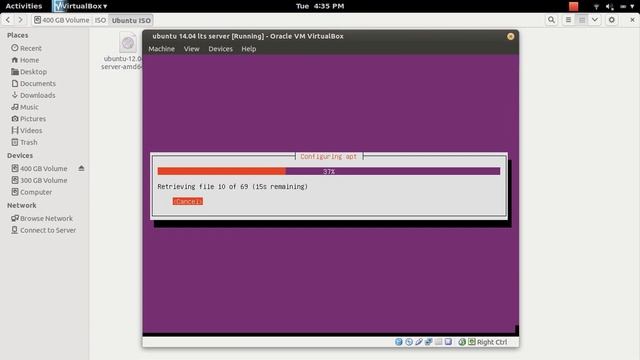The image size is (640, 360).
Task: Open Home in Places sidebar
Action: tap(25, 60)
